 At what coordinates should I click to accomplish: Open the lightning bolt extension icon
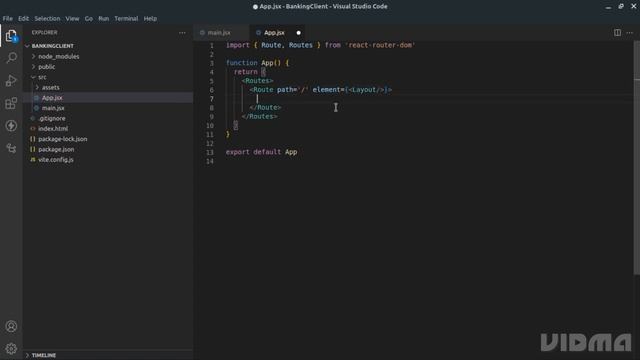(11, 125)
